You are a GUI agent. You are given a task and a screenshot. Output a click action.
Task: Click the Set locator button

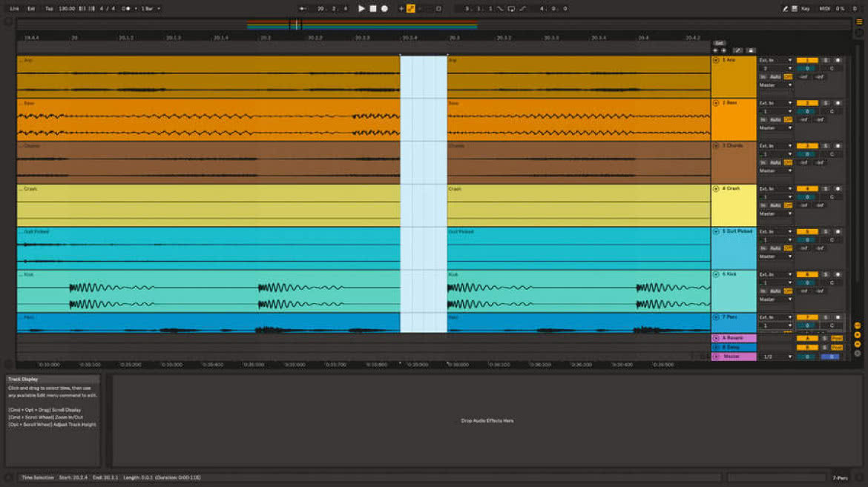point(719,43)
